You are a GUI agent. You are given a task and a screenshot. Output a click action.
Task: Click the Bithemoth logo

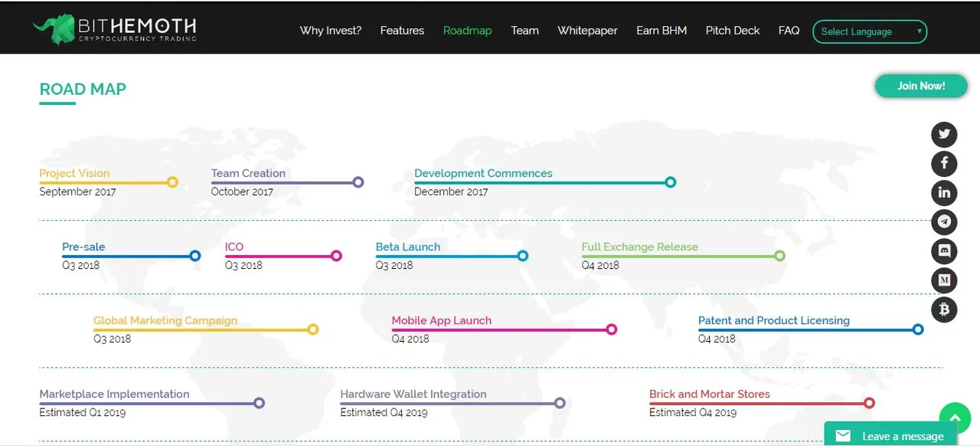coord(115,30)
